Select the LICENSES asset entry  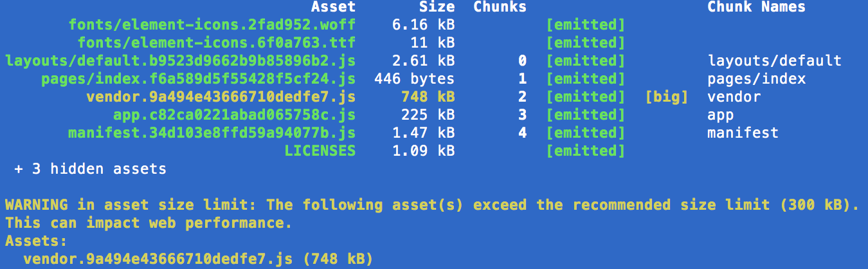[x=320, y=151]
